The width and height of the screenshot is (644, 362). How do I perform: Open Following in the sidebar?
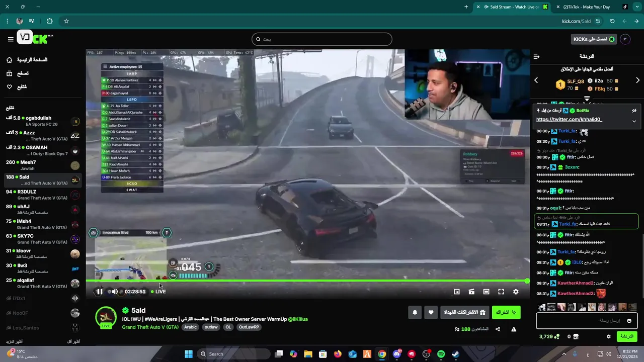tap(16, 86)
